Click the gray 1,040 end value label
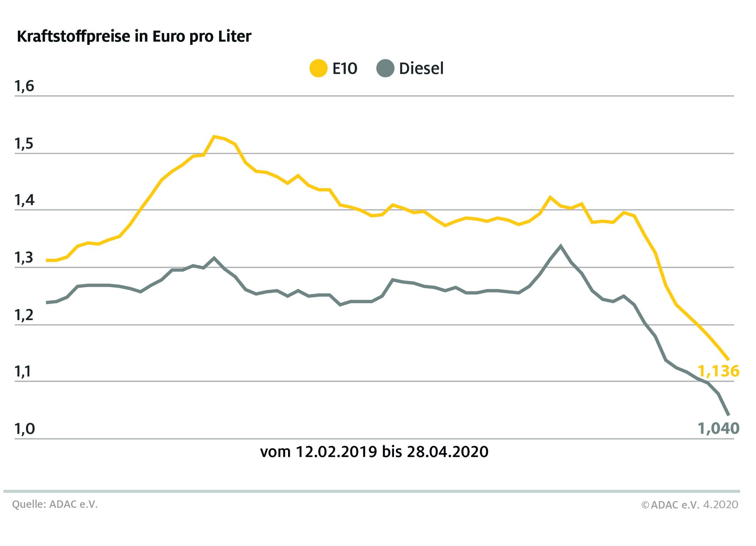This screenshot has width=756, height=546. 719,428
